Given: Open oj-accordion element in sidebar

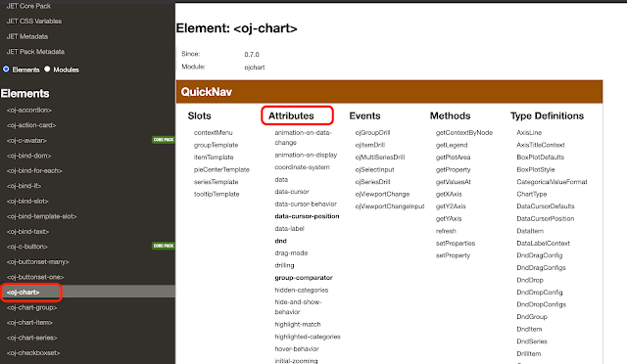Looking at the screenshot, I should tap(29, 110).
